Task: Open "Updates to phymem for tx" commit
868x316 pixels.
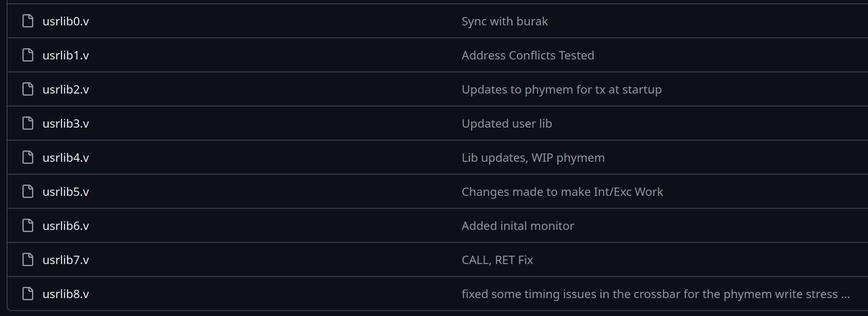Action: [x=561, y=89]
